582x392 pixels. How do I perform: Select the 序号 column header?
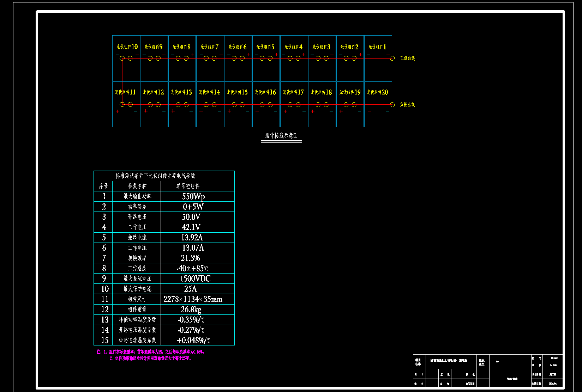tap(103, 186)
